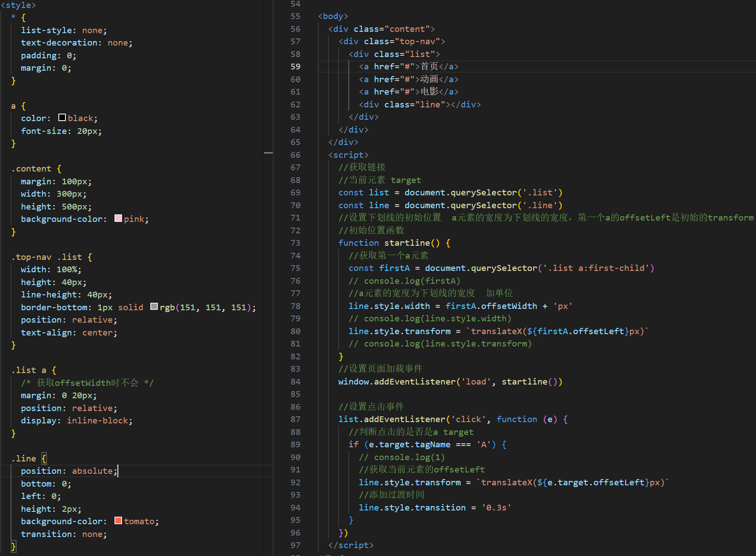This screenshot has height=556, width=756.
Task: Open the black color swatch picker
Action: (62, 118)
